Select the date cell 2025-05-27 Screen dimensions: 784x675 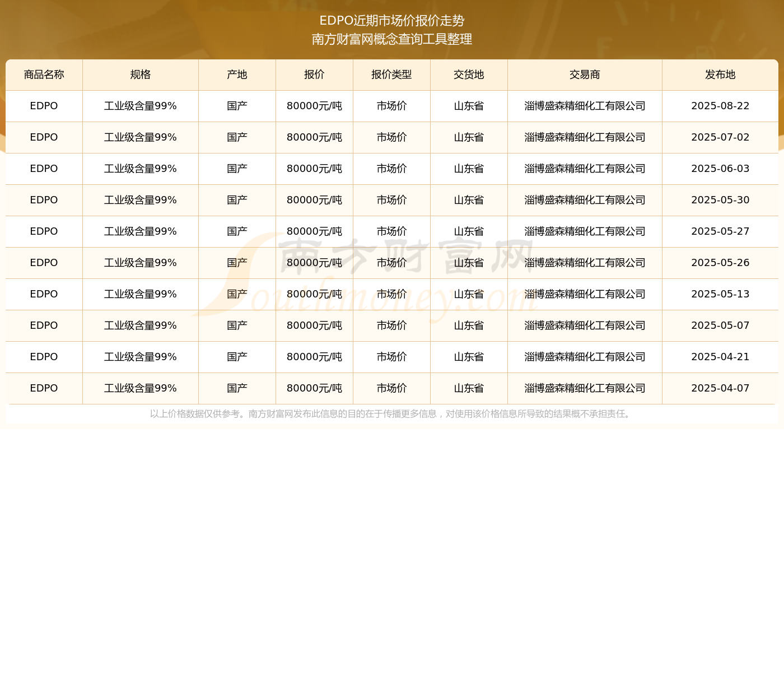point(720,231)
